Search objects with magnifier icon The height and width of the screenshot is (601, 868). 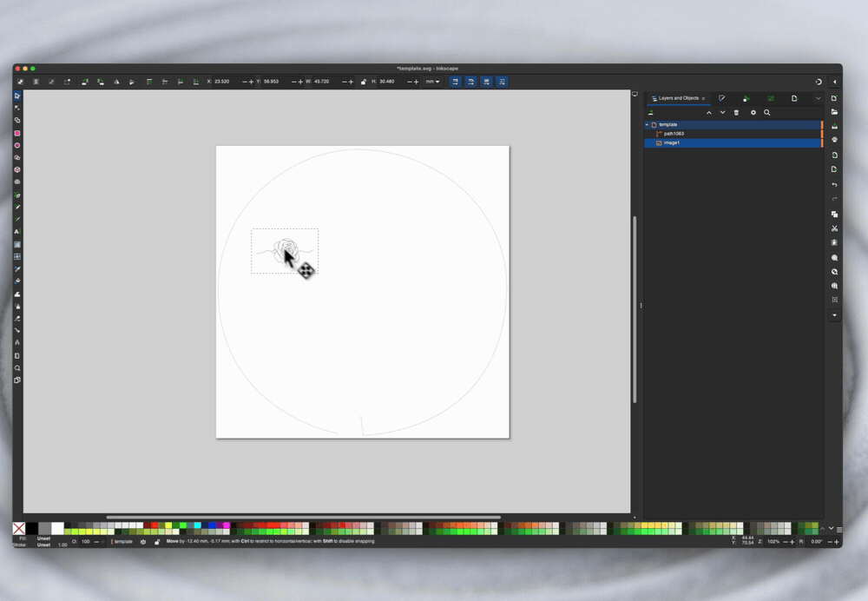pyautogui.click(x=766, y=112)
